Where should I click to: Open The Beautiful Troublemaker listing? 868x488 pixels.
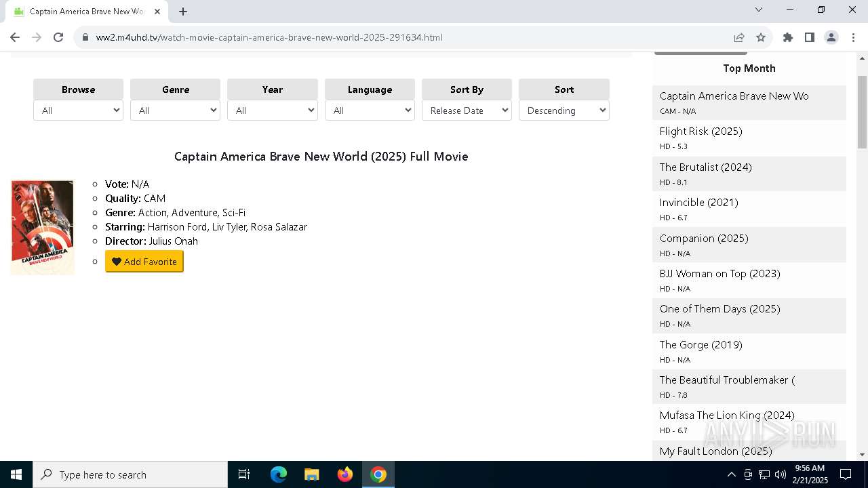coord(749,386)
